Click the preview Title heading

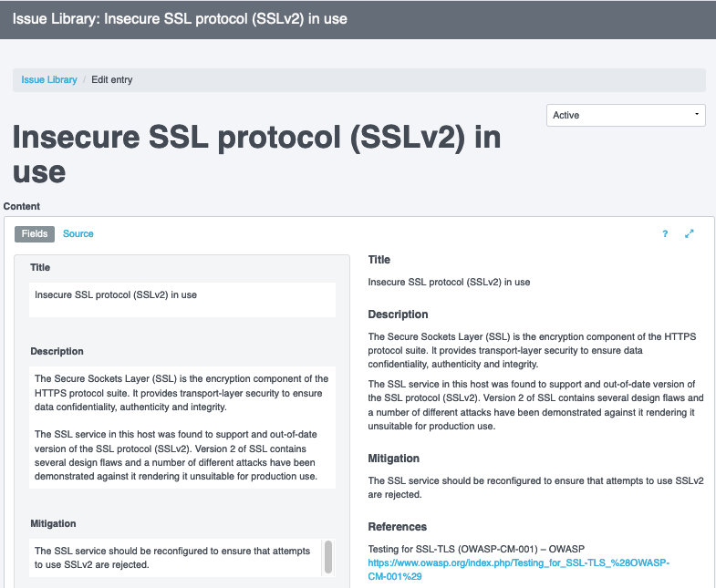[379, 260]
